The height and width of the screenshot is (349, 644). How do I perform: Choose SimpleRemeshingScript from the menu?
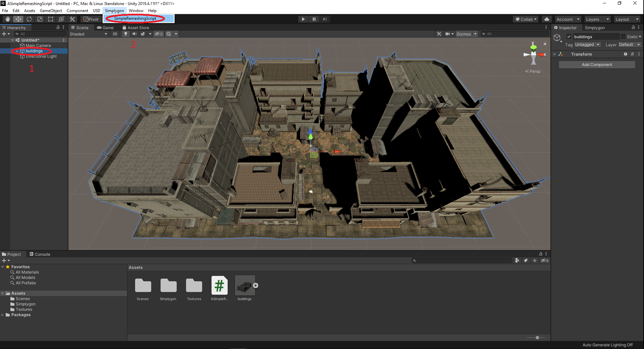coord(135,19)
